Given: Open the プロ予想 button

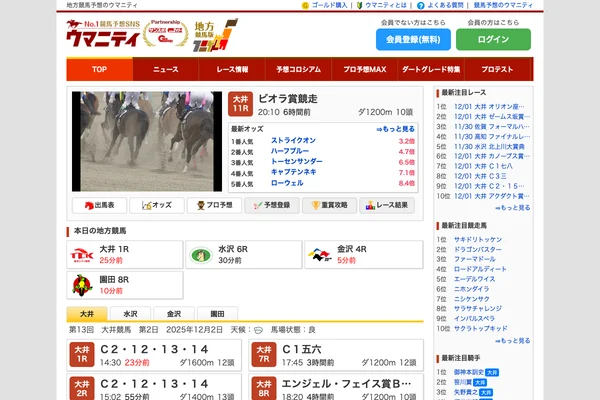Looking at the screenshot, I should point(214,205).
